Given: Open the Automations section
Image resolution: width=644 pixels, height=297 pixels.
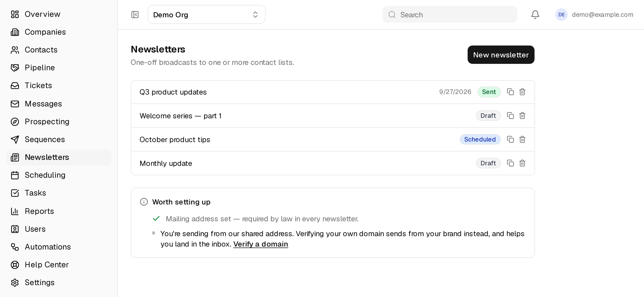Looking at the screenshot, I should [59, 247].
